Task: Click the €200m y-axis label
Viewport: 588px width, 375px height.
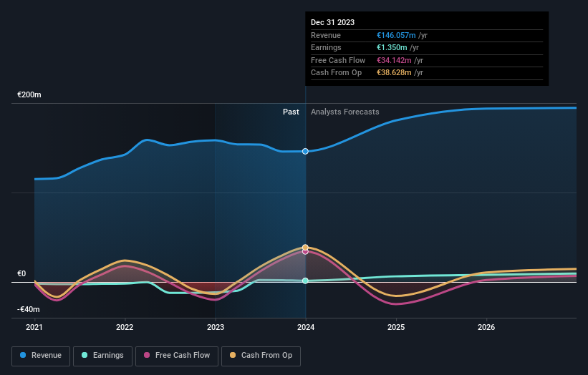Action: click(x=29, y=94)
